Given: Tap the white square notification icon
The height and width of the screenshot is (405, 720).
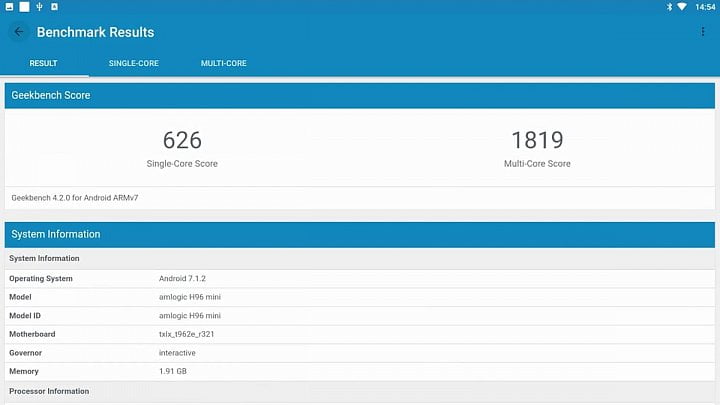Looking at the screenshot, I should (x=24, y=7).
